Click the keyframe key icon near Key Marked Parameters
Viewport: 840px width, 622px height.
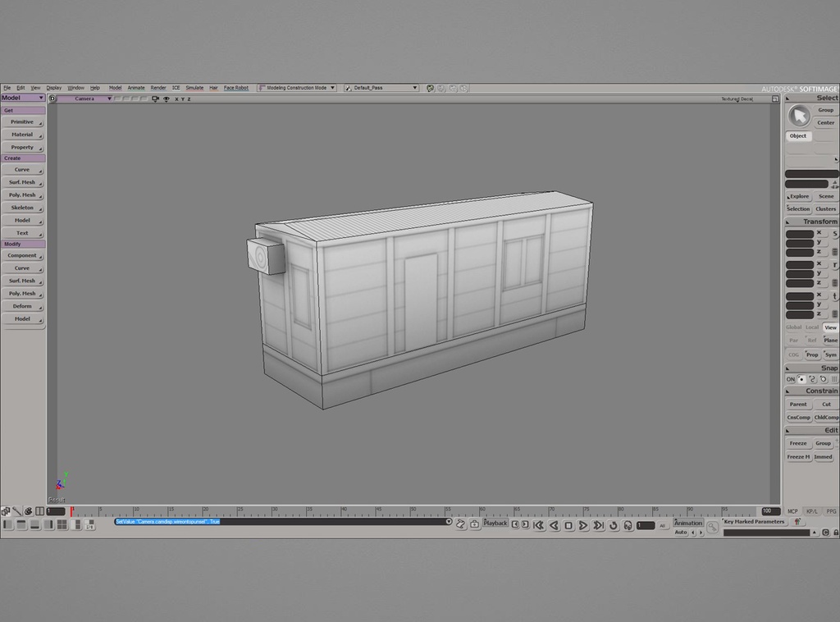pos(713,526)
